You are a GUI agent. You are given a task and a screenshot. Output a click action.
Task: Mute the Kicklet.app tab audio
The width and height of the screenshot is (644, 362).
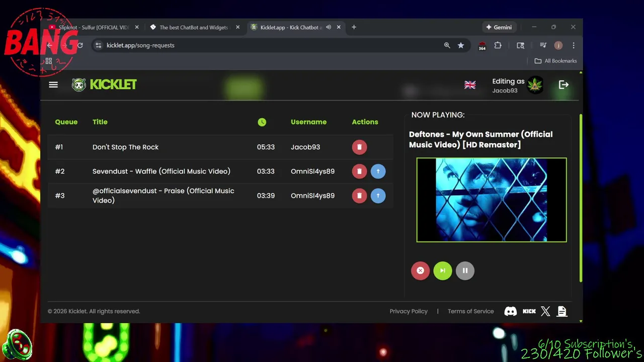[x=329, y=27]
